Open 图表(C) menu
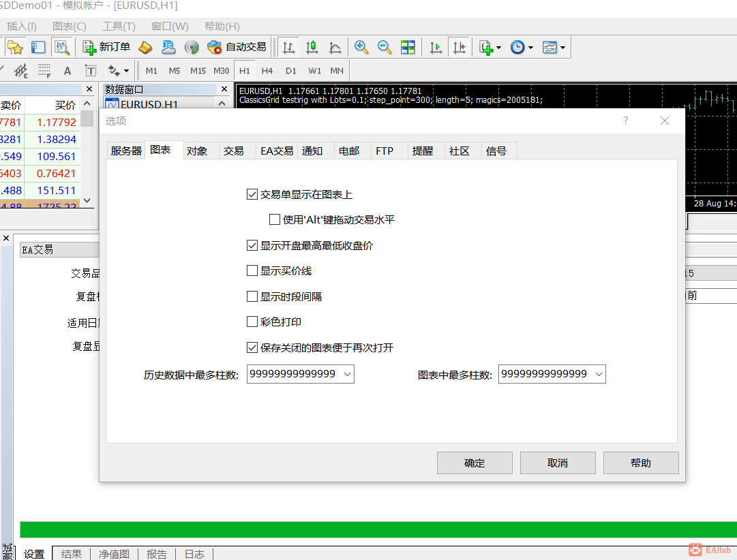The width and height of the screenshot is (737, 560). [x=70, y=27]
